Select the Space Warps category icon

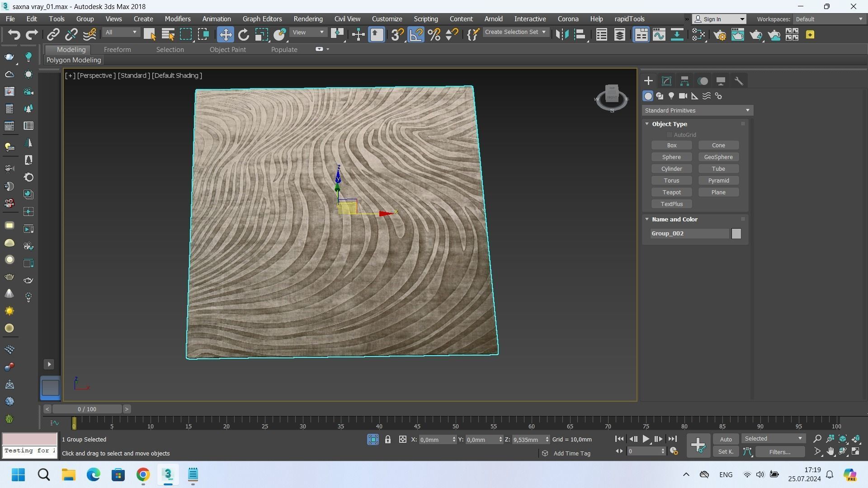tap(707, 96)
